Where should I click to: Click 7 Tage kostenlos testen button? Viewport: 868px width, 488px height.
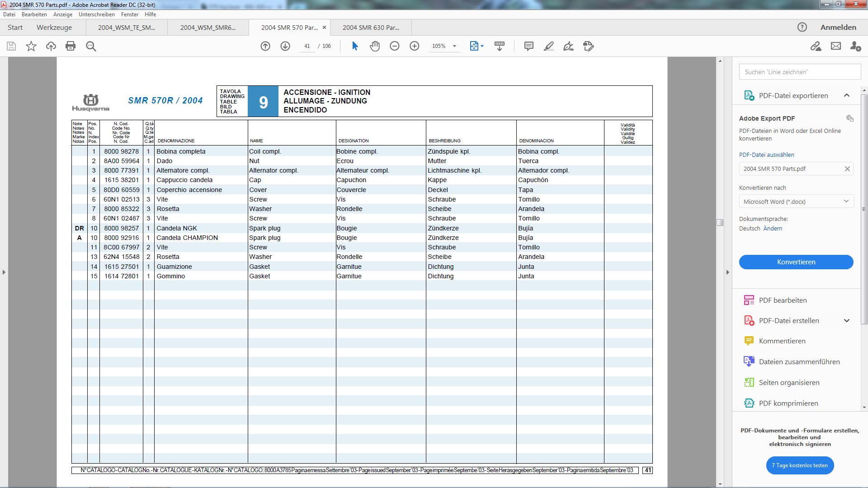pos(800,465)
